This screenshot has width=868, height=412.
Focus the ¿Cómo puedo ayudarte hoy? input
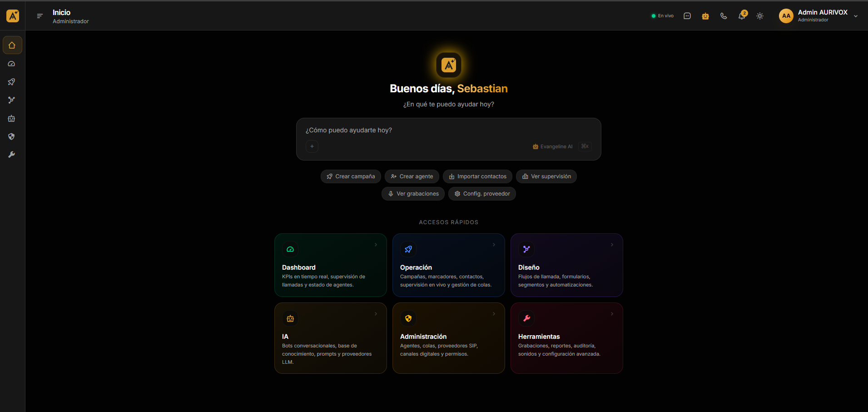click(449, 130)
